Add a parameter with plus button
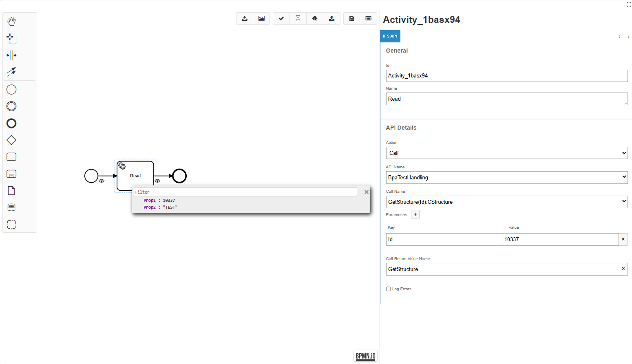 (x=415, y=214)
